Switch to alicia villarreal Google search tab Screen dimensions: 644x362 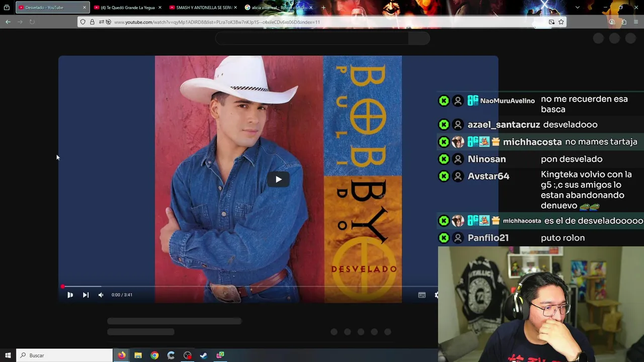point(279,8)
